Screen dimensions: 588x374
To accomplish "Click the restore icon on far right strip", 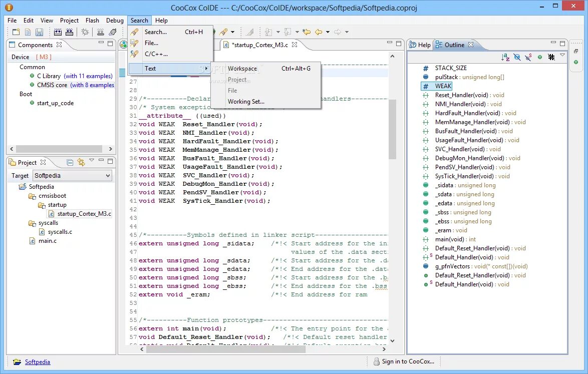I will pyautogui.click(x=576, y=51).
